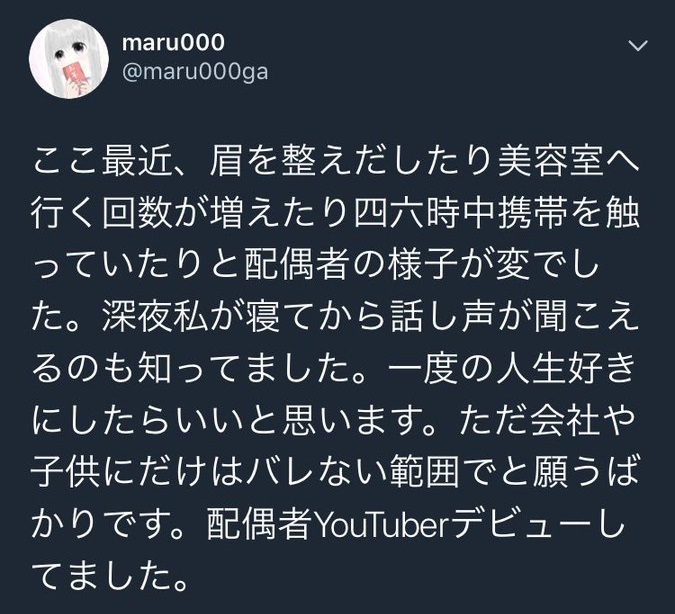
Task: Click the word 四六時中 in the tweet
Action: [425, 214]
